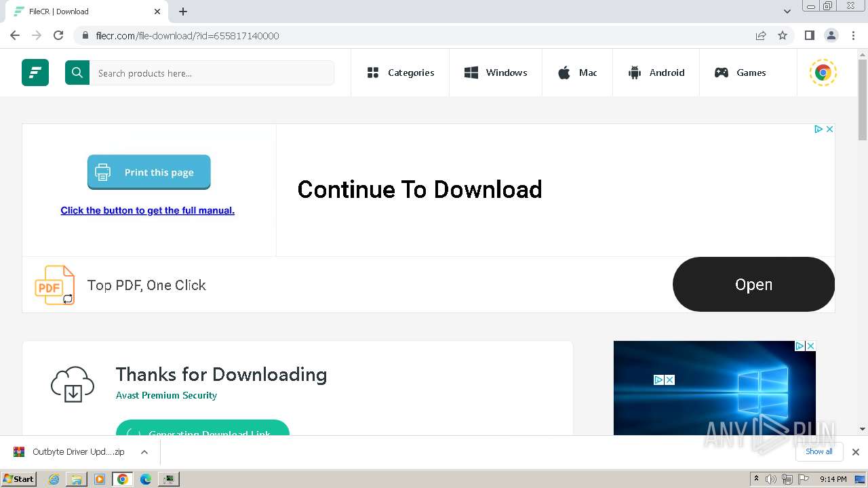Open the downloaded Outbyte Driver zip

click(69, 451)
